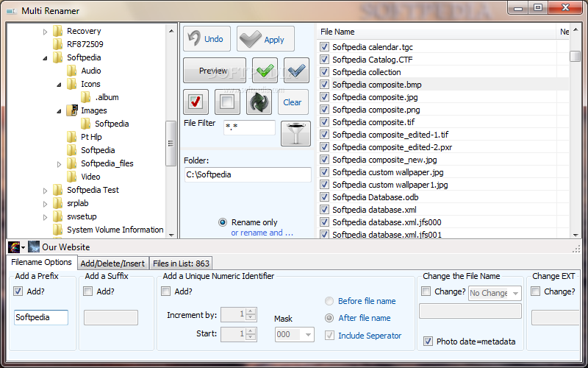Image resolution: width=588 pixels, height=368 pixels.
Task: Select the Before file name radio button
Action: [x=329, y=301]
